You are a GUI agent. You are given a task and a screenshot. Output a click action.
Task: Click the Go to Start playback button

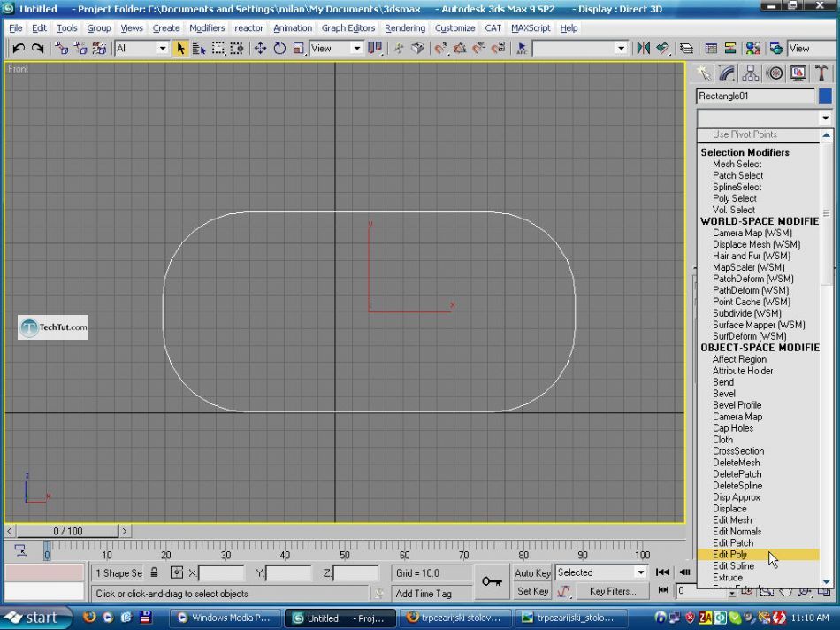[662, 572]
